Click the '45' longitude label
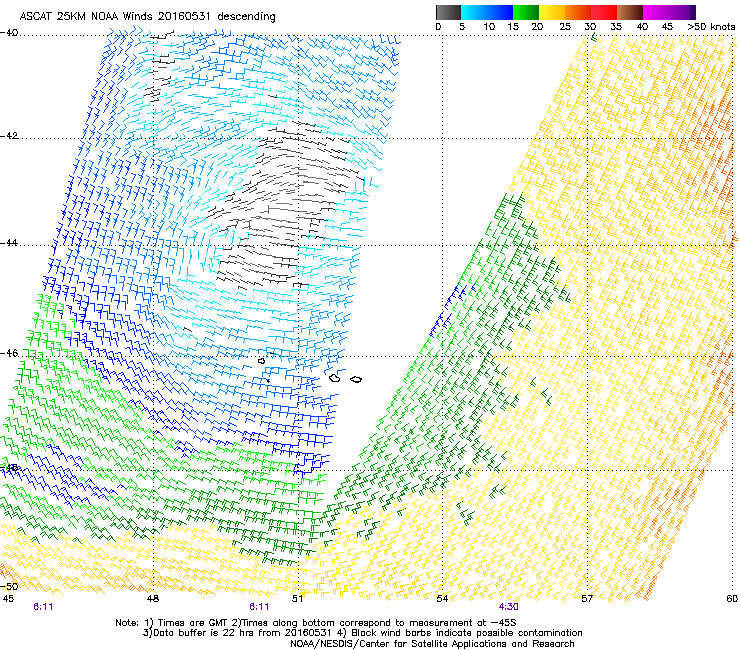This screenshot has height=650, width=740. (x=8, y=599)
